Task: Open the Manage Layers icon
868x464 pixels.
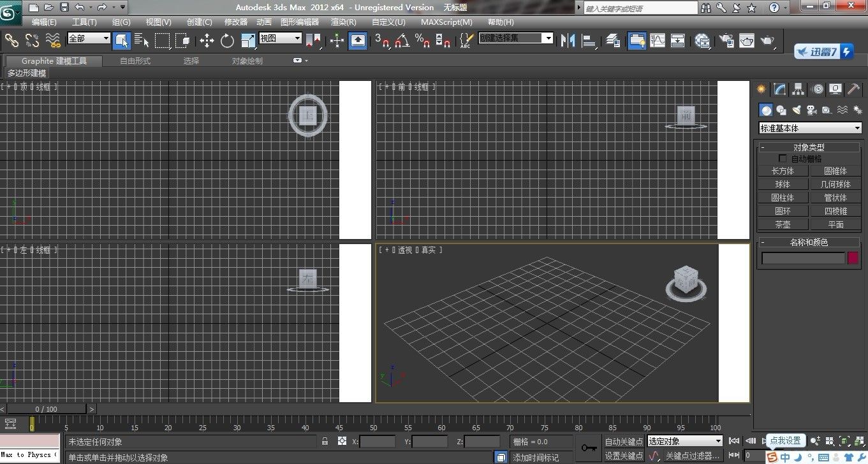Action: [613, 40]
